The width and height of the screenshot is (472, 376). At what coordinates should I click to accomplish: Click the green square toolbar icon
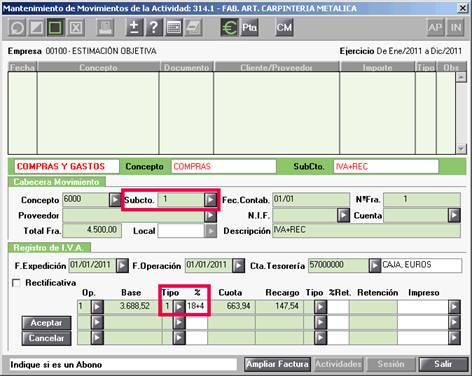tap(55, 28)
